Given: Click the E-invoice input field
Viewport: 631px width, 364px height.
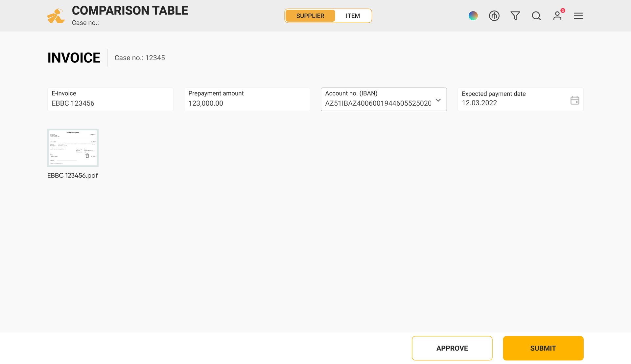Looking at the screenshot, I should click(110, 99).
